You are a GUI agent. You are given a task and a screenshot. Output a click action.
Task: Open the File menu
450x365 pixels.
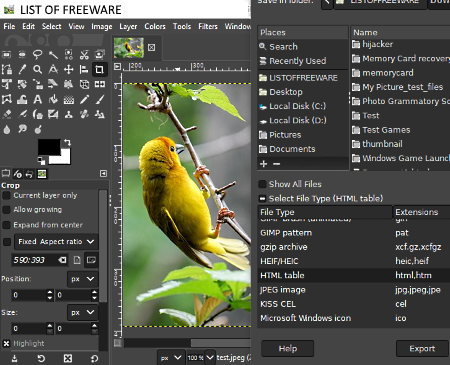[9, 26]
